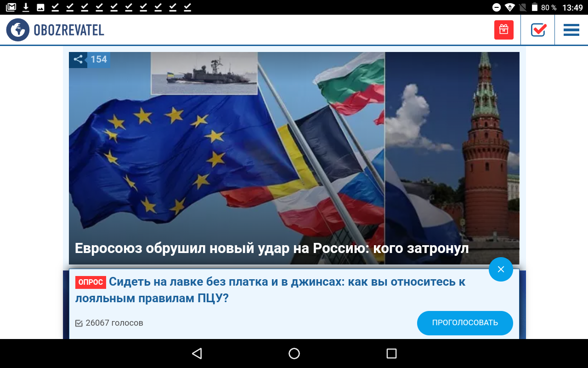588x368 pixels.
Task: Tap the Android recent apps square button
Action: 391,353
